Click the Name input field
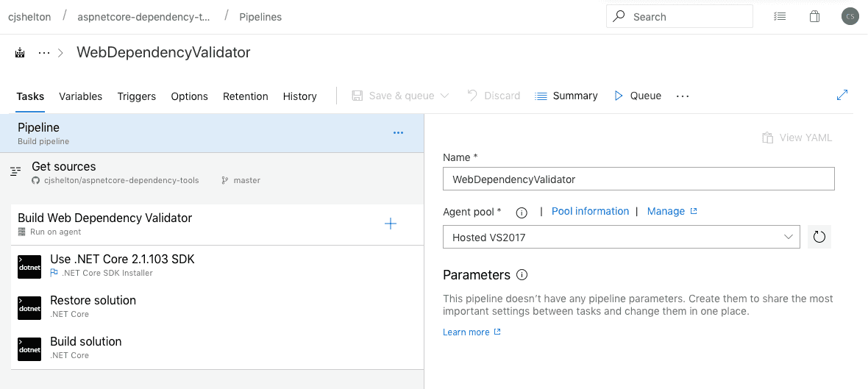868x389 pixels. pyautogui.click(x=638, y=179)
